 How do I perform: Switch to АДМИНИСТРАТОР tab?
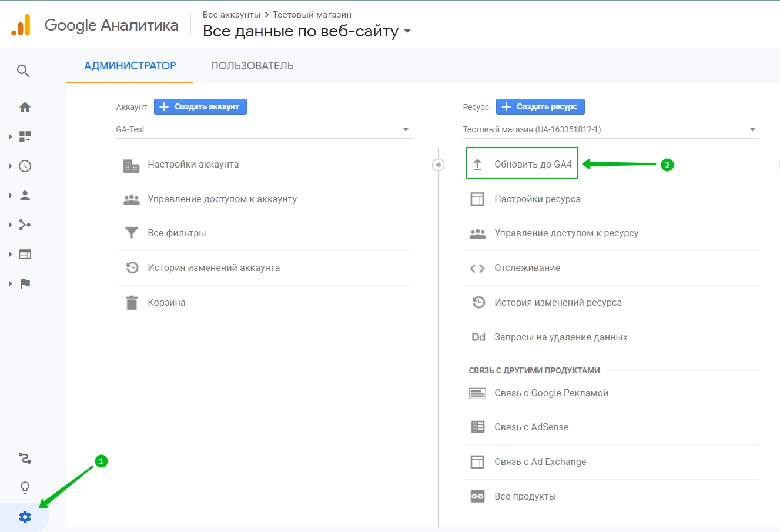click(130, 66)
